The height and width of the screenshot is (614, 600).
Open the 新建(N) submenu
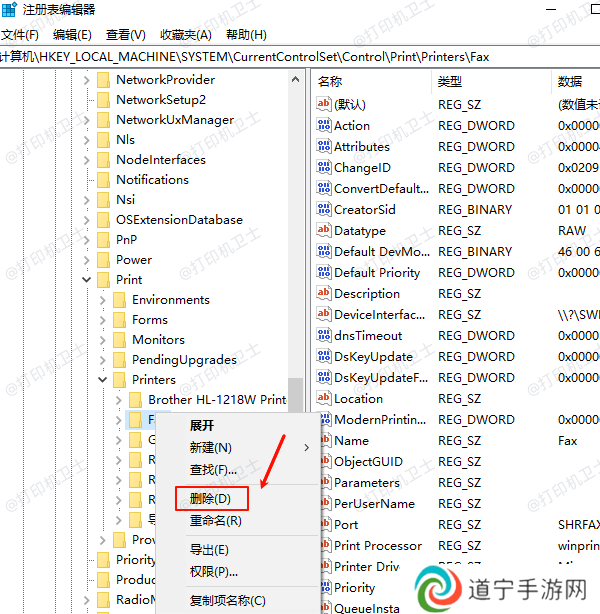point(238,448)
